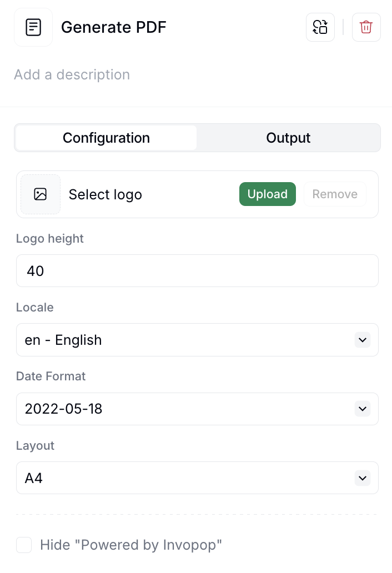The image size is (392, 573).
Task: Click the replace step icon in the header
Action: (320, 27)
